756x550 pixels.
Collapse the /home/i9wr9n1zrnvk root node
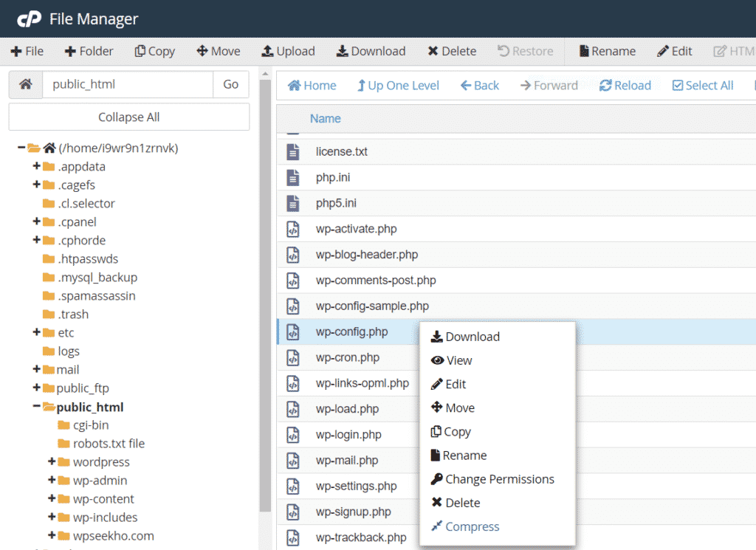click(21, 148)
